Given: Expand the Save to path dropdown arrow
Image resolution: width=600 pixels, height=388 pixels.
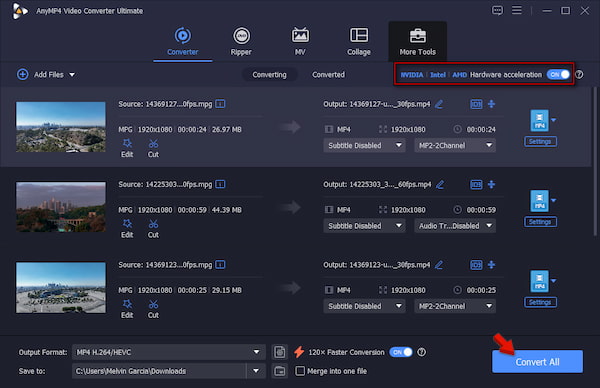Looking at the screenshot, I should 256,371.
